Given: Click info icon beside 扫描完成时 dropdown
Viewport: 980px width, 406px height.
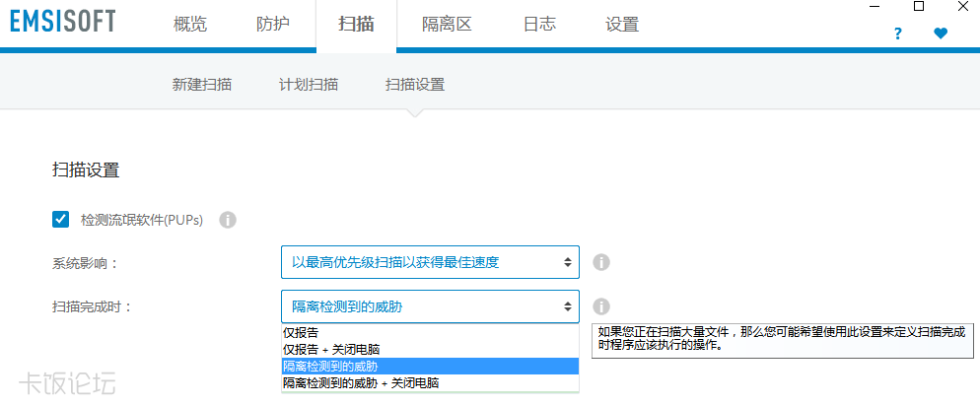Looking at the screenshot, I should (x=601, y=306).
